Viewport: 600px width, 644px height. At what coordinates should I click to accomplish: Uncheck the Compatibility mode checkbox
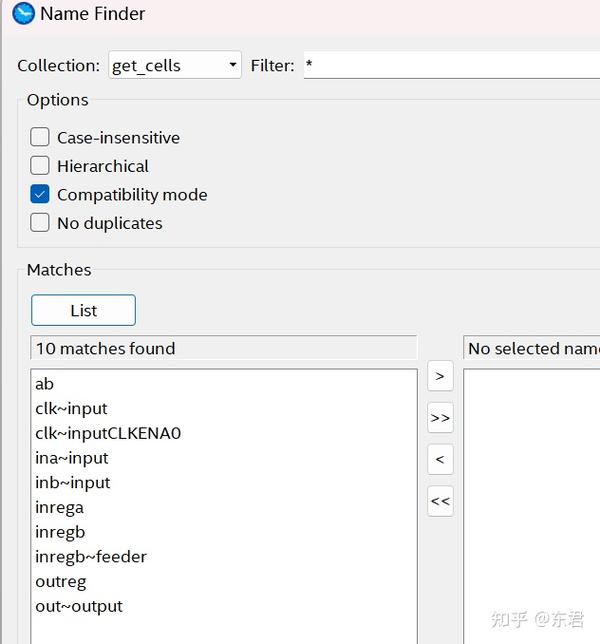coord(40,194)
